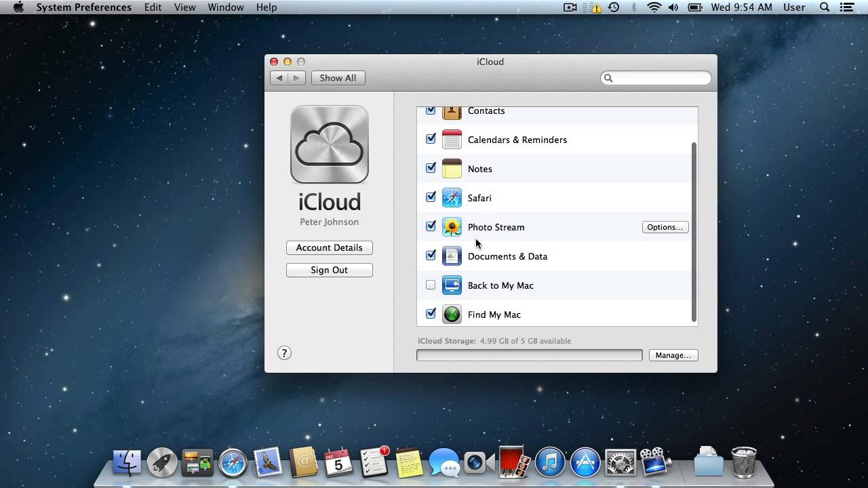Click the 4.99 GB of 5 GB available text
The width and height of the screenshot is (868, 488).
point(526,341)
